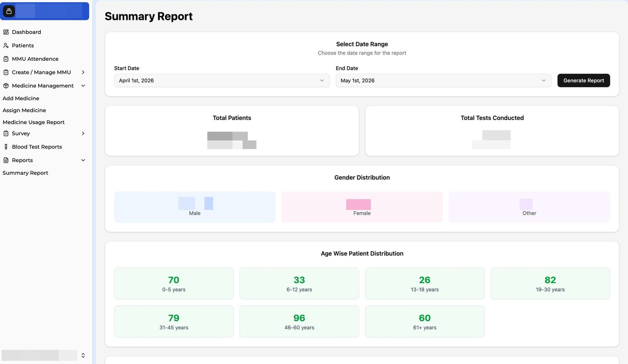Open Assign Medicine page
This screenshot has height=364, width=628.
24,110
